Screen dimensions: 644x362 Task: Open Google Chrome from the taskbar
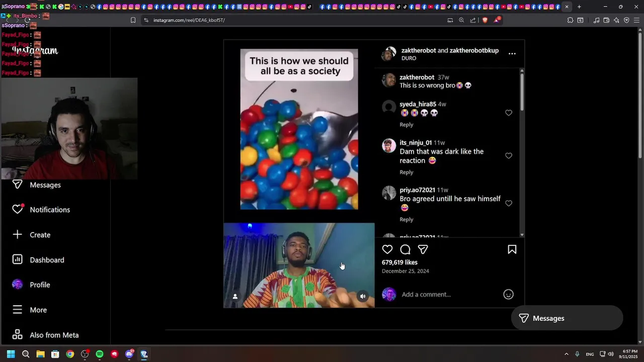[x=70, y=354]
